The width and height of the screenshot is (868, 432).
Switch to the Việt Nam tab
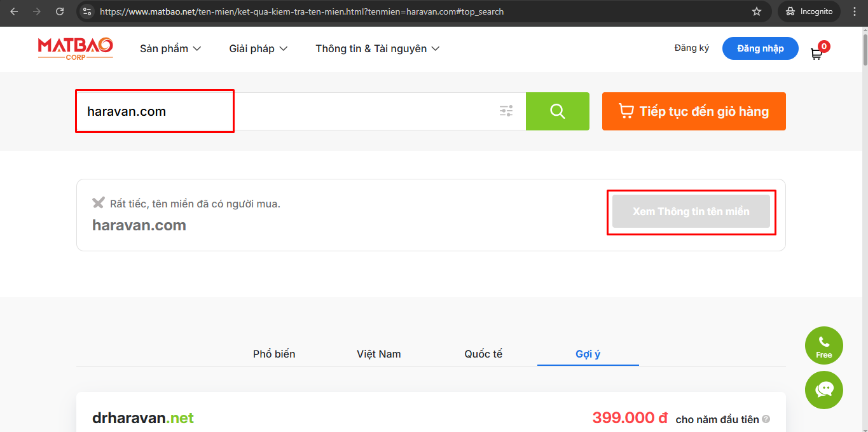pyautogui.click(x=379, y=354)
